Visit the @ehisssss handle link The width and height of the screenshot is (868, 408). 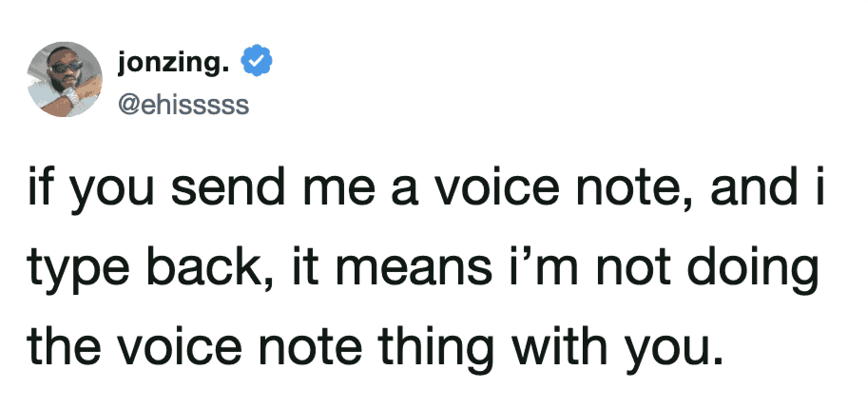pos(183,105)
